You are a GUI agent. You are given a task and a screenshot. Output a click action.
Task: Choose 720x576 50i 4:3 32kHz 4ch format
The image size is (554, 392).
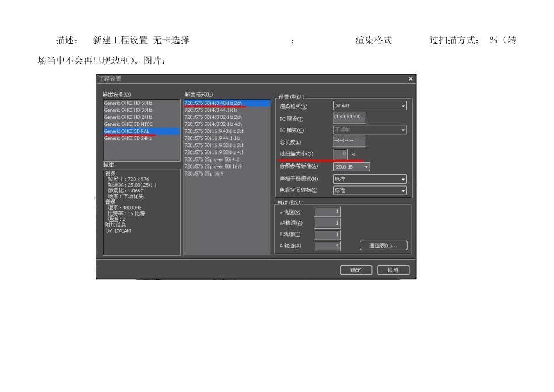pyautogui.click(x=227, y=124)
